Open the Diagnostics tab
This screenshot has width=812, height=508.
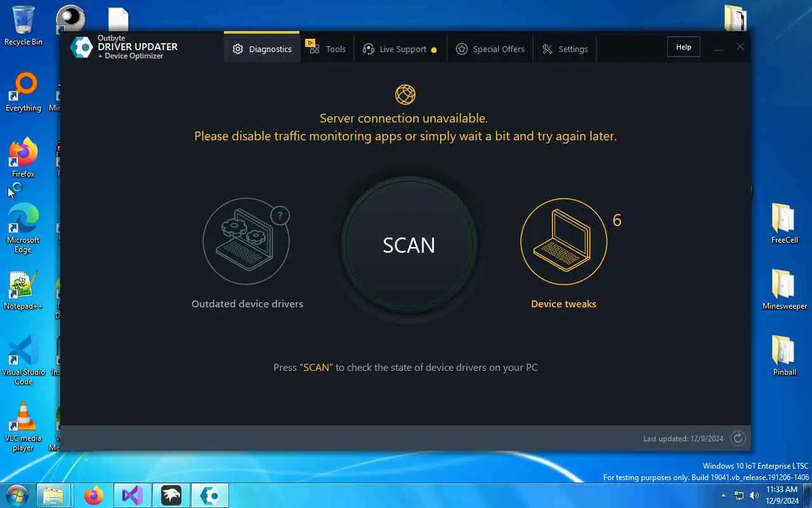click(262, 49)
